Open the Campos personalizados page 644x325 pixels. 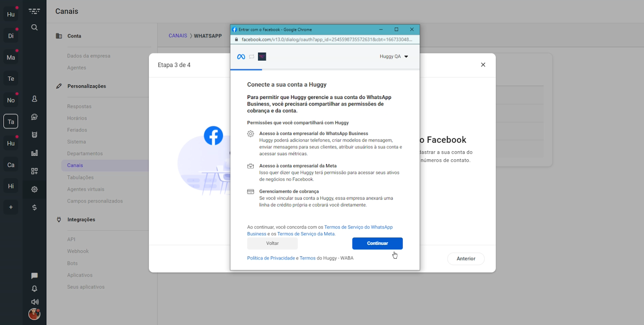[x=95, y=201]
